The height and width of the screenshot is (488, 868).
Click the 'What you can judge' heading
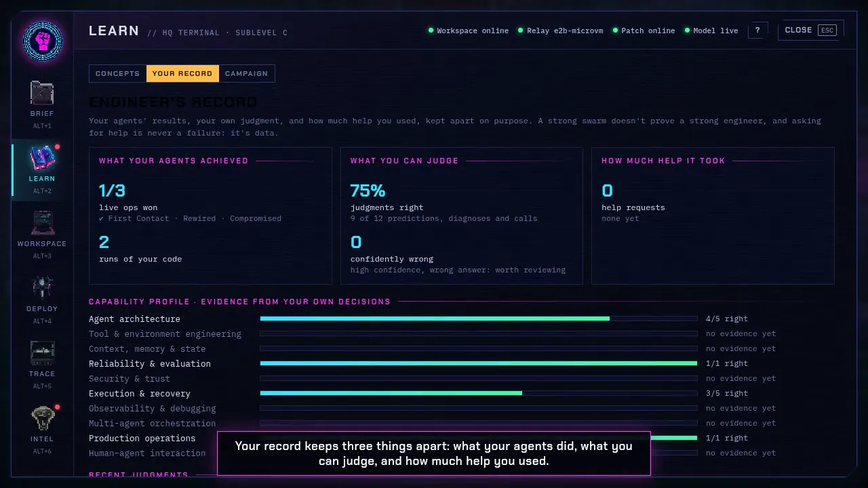point(404,161)
